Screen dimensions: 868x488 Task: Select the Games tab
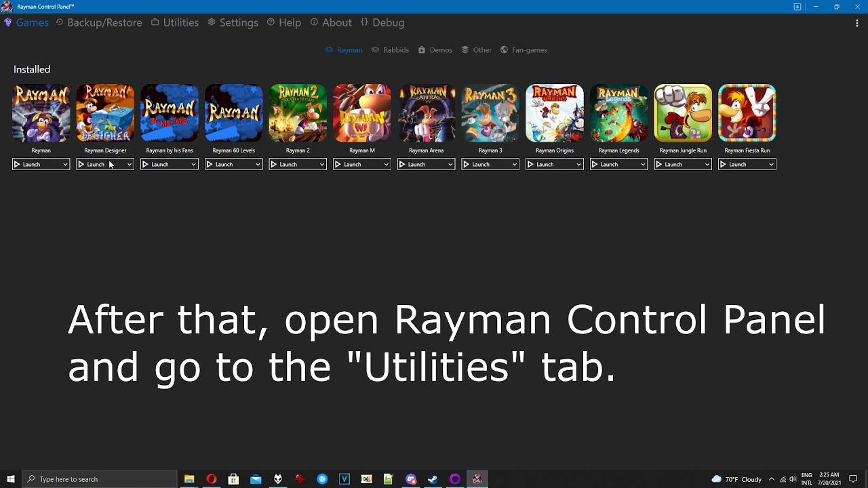point(26,22)
